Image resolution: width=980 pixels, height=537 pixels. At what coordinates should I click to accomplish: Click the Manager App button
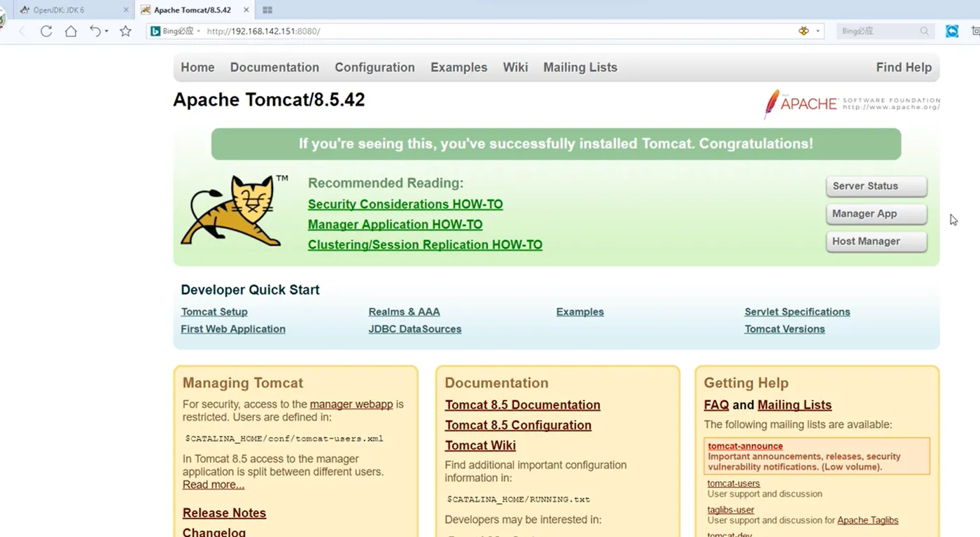pyautogui.click(x=876, y=214)
